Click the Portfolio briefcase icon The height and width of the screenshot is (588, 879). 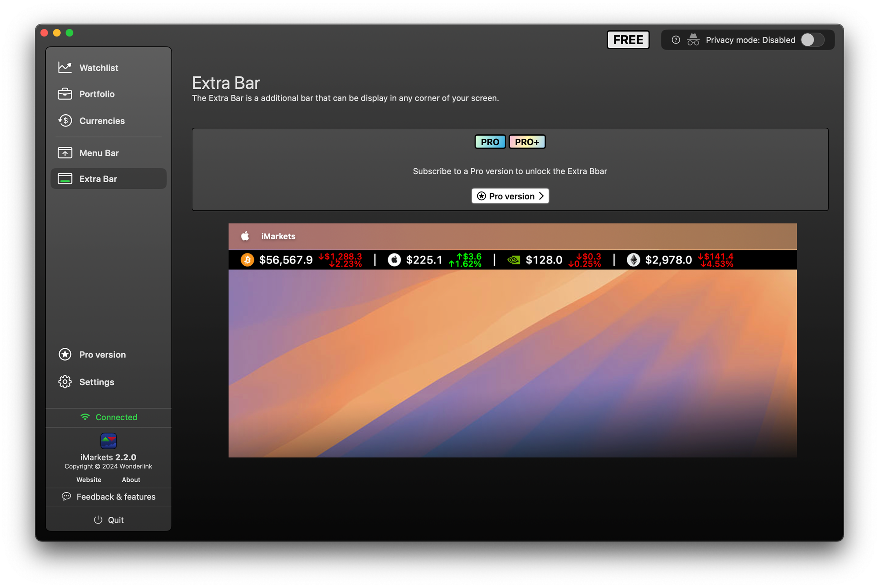tap(65, 94)
